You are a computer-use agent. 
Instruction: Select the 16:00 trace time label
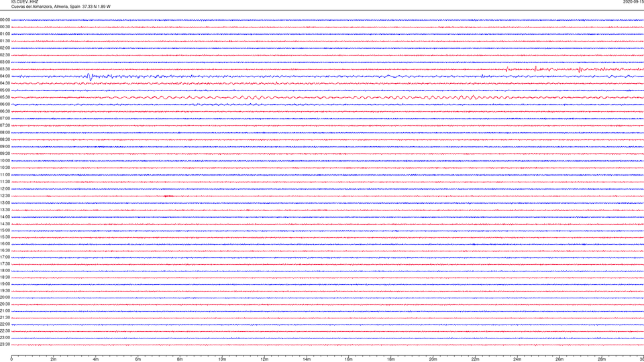pyautogui.click(x=5, y=244)
